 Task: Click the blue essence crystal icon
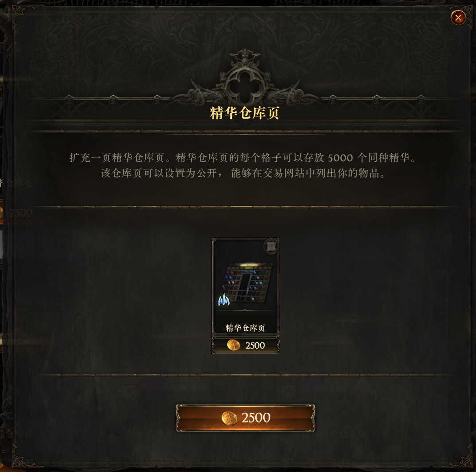[224, 299]
